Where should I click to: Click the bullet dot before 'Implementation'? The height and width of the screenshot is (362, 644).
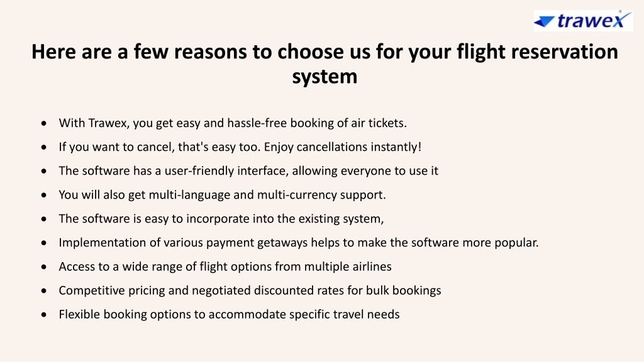tap(44, 243)
